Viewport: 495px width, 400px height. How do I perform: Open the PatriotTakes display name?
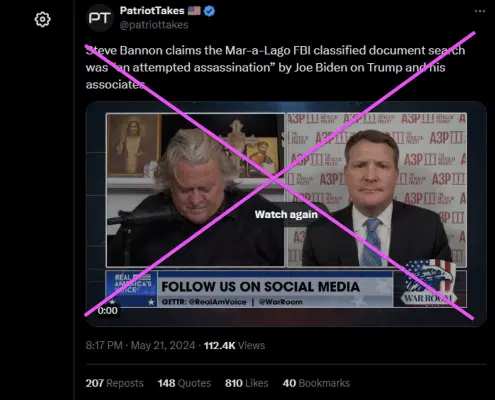(x=152, y=11)
